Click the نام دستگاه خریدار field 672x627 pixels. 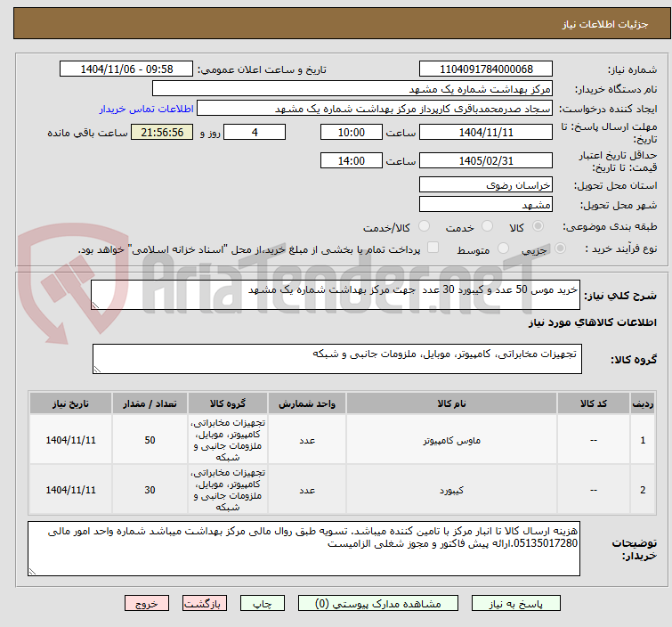(x=352, y=89)
